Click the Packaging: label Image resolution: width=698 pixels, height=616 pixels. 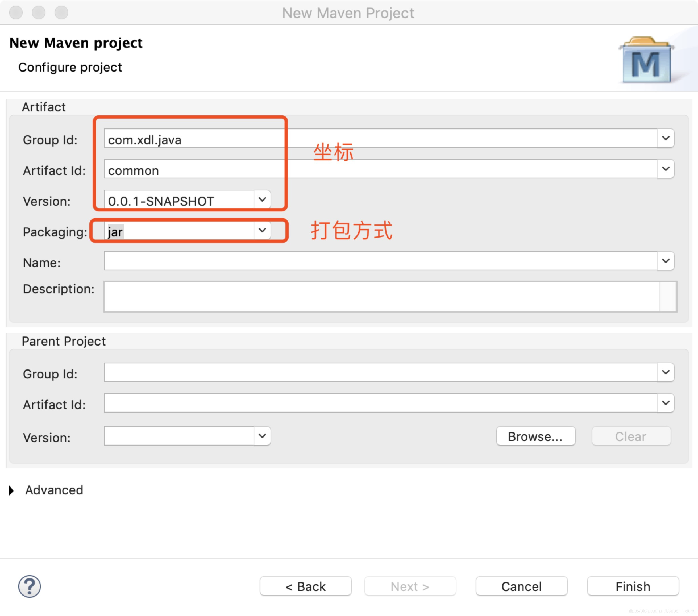[55, 232]
